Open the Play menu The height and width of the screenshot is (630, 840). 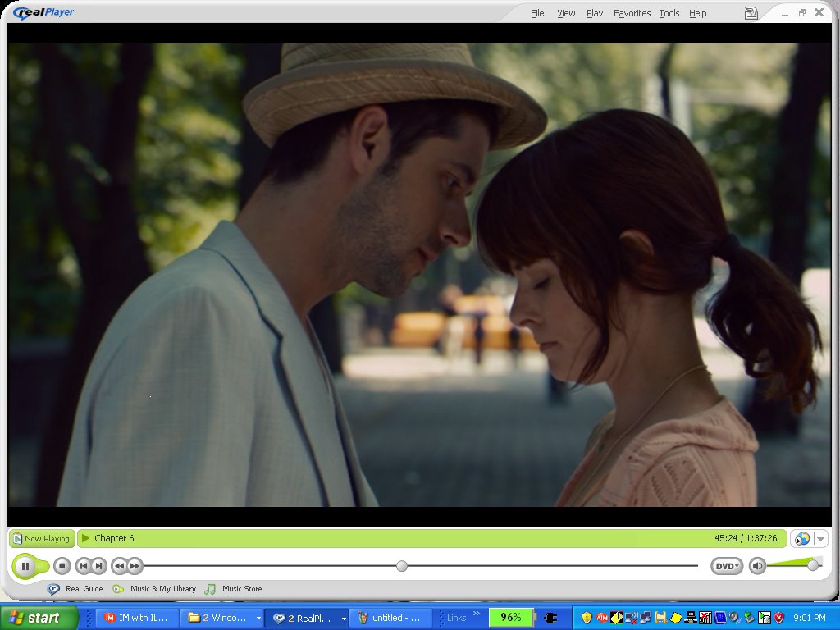click(x=595, y=13)
